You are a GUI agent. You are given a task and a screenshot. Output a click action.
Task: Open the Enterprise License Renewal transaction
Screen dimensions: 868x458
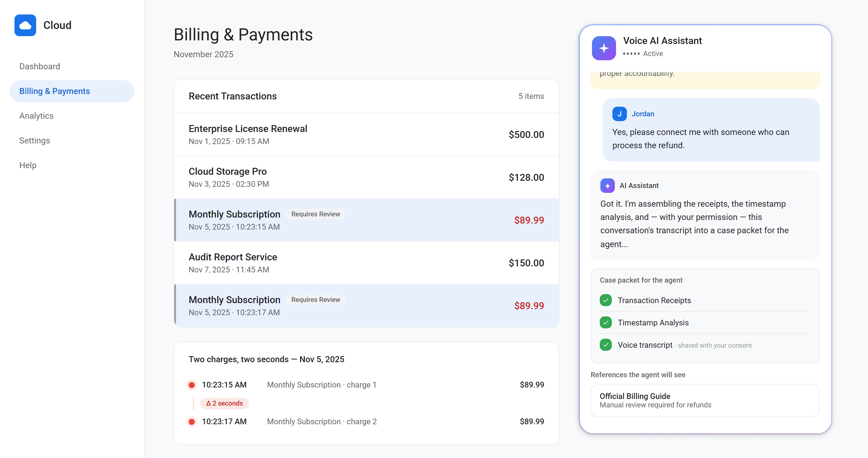(x=366, y=134)
